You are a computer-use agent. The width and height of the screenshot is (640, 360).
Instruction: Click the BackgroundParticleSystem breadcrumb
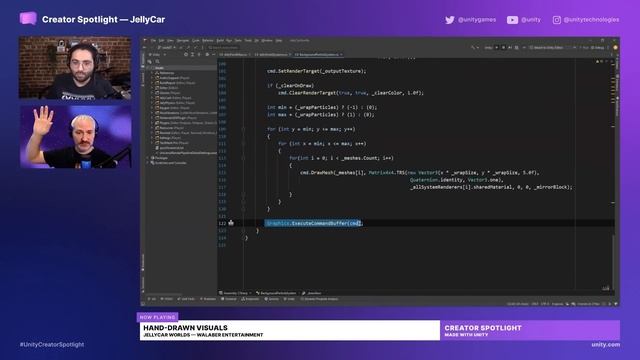(x=276, y=293)
